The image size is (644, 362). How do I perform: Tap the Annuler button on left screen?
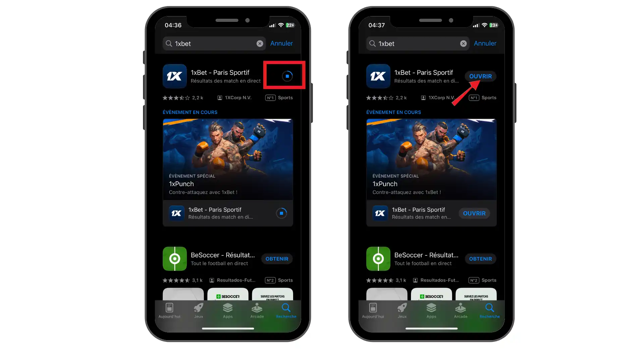[282, 43]
